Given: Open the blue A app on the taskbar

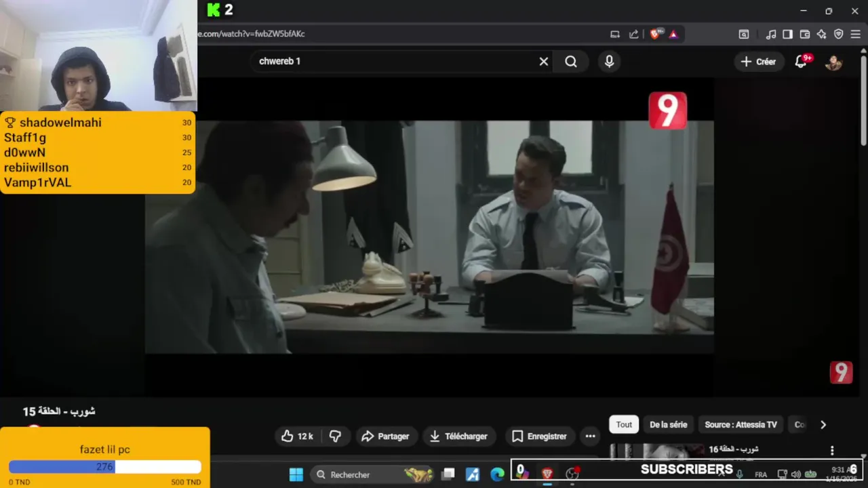Looking at the screenshot, I should [x=473, y=474].
